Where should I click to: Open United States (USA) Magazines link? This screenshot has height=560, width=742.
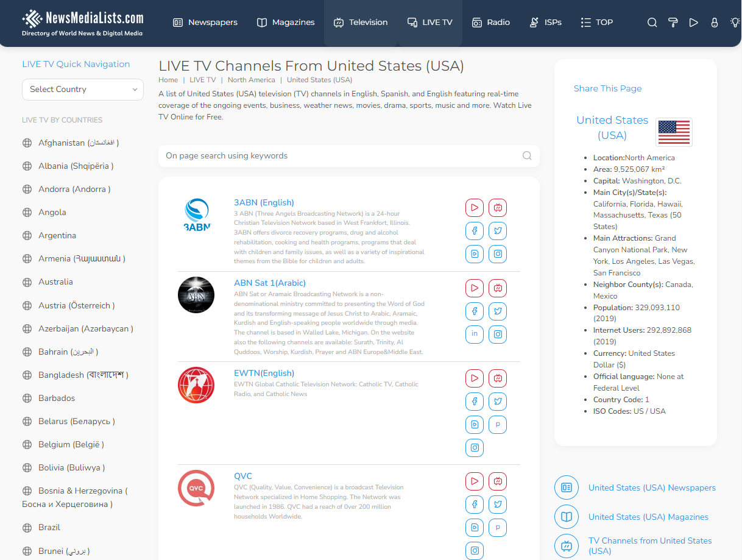(x=648, y=517)
